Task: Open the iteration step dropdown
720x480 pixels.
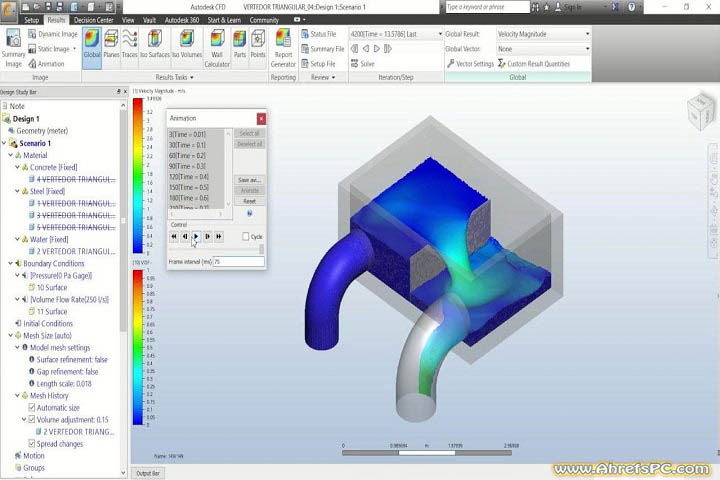Action: 396,34
